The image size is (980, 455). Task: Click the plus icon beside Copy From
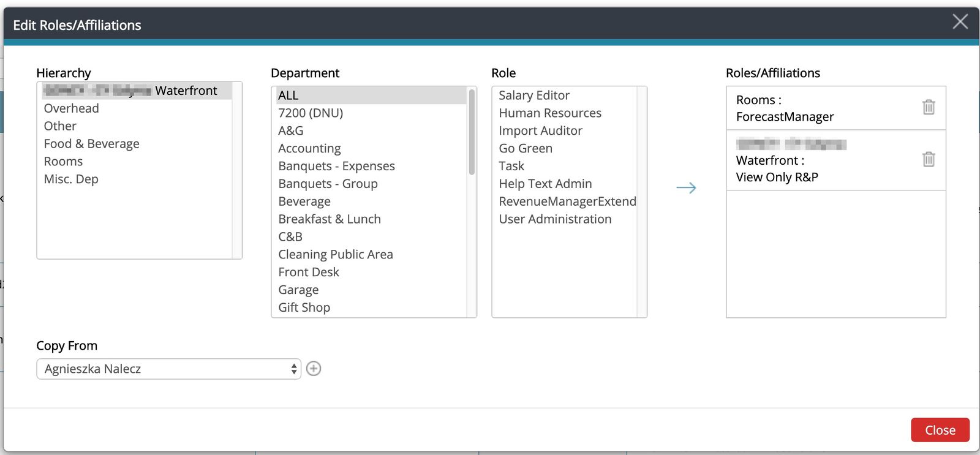[314, 369]
